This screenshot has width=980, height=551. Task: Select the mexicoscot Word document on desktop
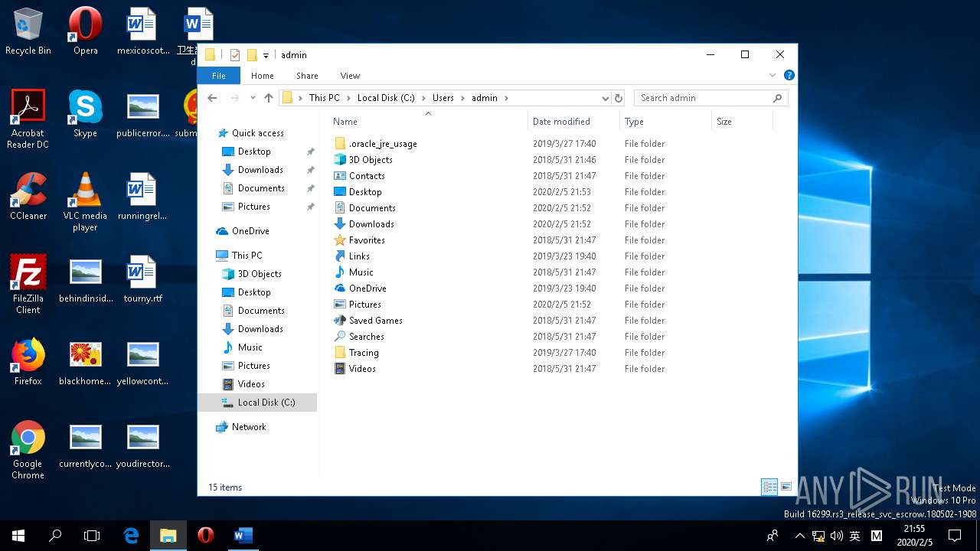(x=143, y=32)
